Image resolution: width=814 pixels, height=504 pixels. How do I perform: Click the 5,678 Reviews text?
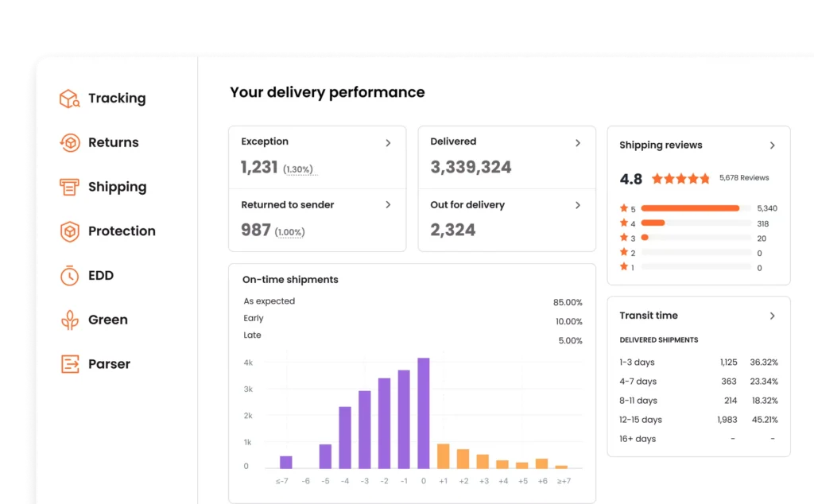pos(744,177)
